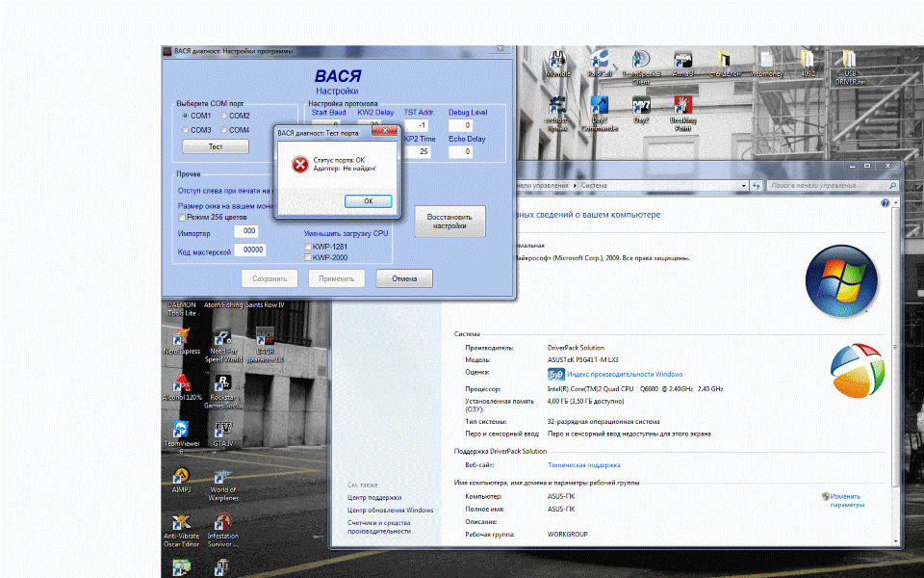Launch the Nero Express shortcut
Screen dimensions: 924x578
(x=181, y=337)
